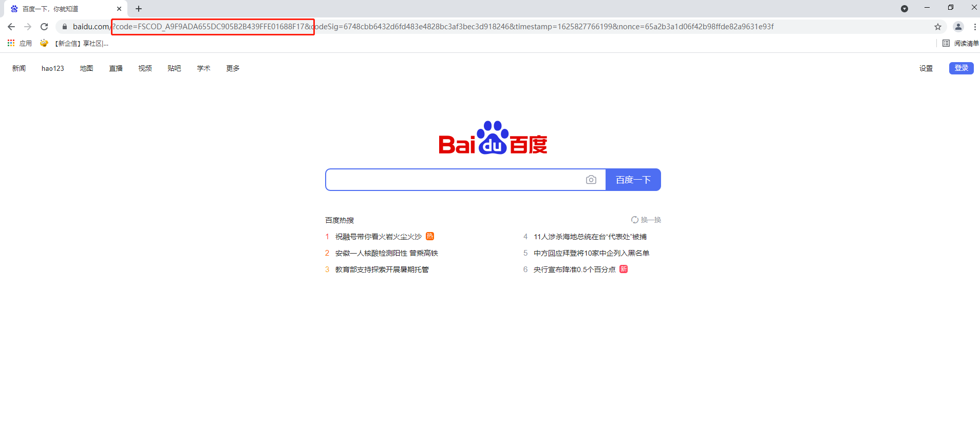
Task: Minimize the Chrome window
Action: (927, 8)
